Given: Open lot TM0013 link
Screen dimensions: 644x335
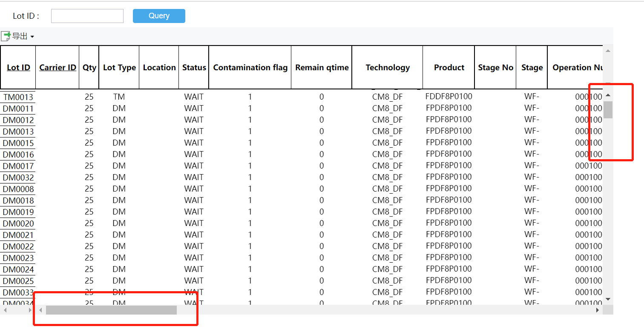Looking at the screenshot, I should 18,97.
